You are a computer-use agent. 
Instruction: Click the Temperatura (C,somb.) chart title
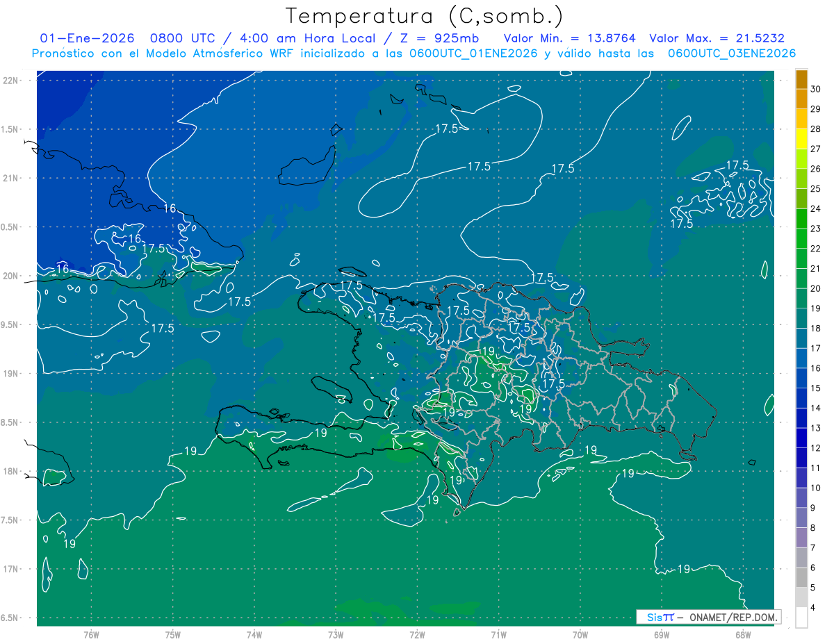tap(424, 16)
